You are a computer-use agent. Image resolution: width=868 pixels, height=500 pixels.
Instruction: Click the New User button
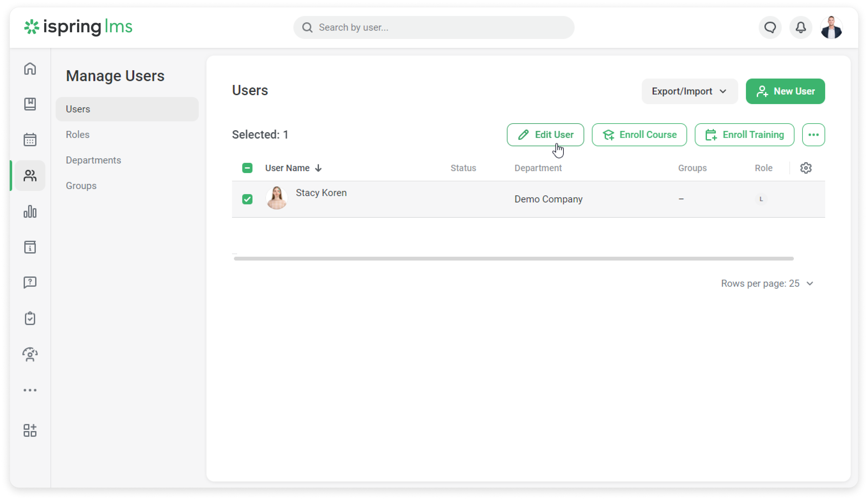[785, 91]
